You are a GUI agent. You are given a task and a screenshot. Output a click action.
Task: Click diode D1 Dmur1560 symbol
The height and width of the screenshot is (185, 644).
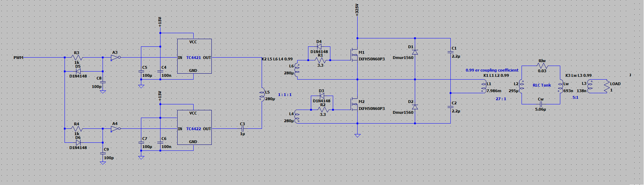415,52
